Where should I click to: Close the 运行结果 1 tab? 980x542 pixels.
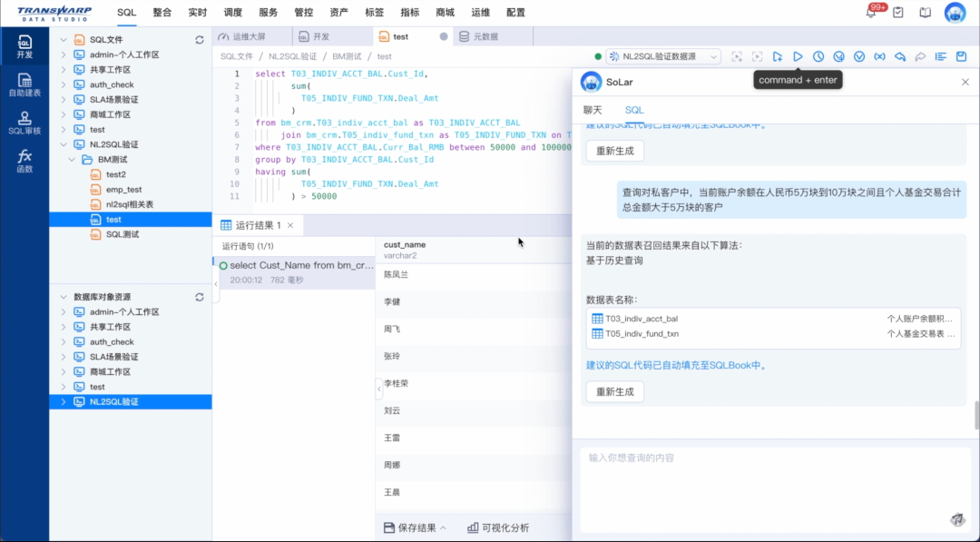click(290, 225)
